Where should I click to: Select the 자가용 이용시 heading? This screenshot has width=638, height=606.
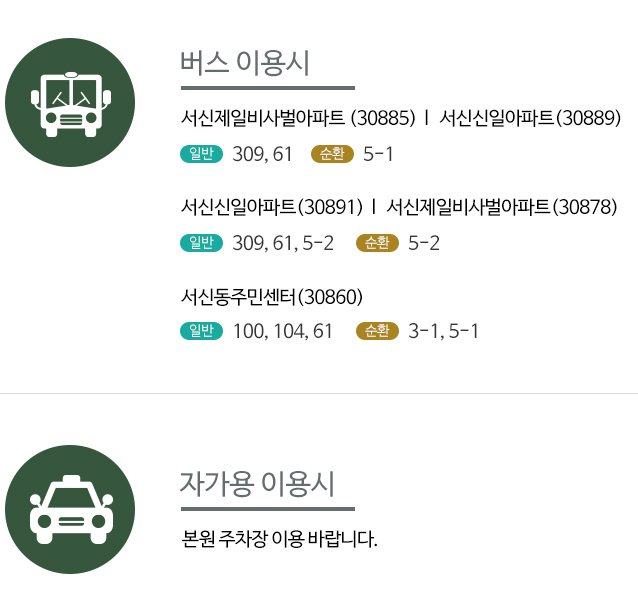(257, 484)
